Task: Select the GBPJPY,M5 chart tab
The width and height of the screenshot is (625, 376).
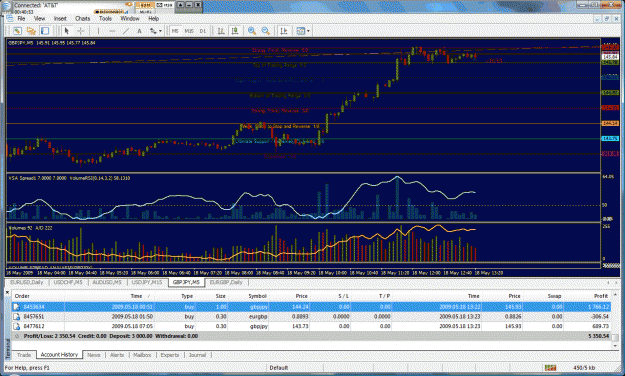Action: point(186,282)
